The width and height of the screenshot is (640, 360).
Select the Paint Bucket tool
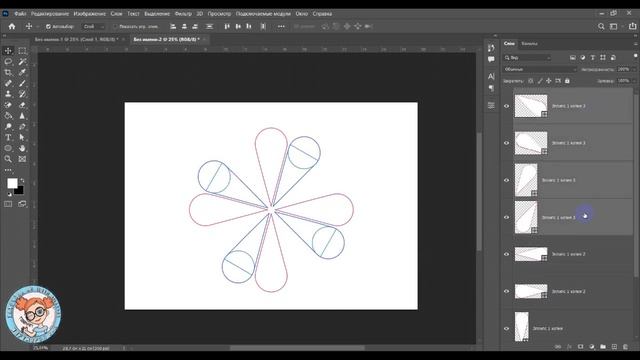point(8,116)
